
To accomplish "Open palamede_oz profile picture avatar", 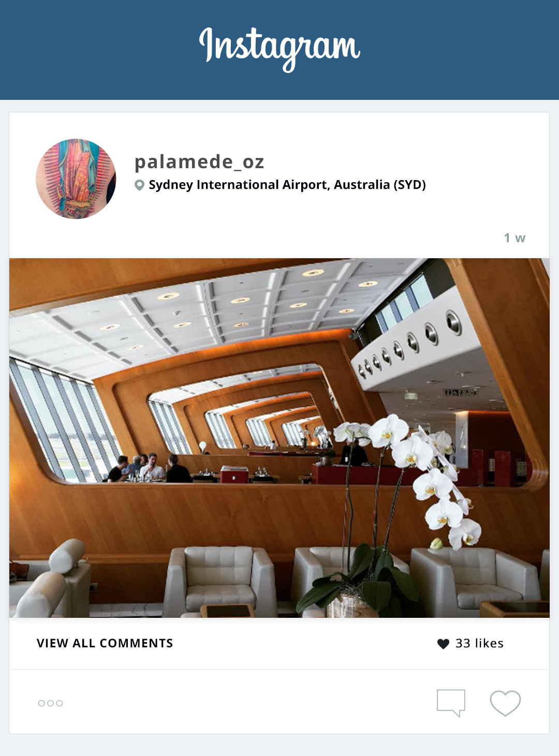I will (x=76, y=179).
